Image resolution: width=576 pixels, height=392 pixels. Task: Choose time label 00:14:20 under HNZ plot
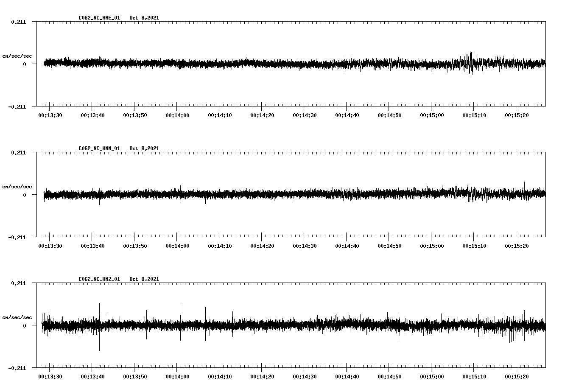pyautogui.click(x=262, y=377)
